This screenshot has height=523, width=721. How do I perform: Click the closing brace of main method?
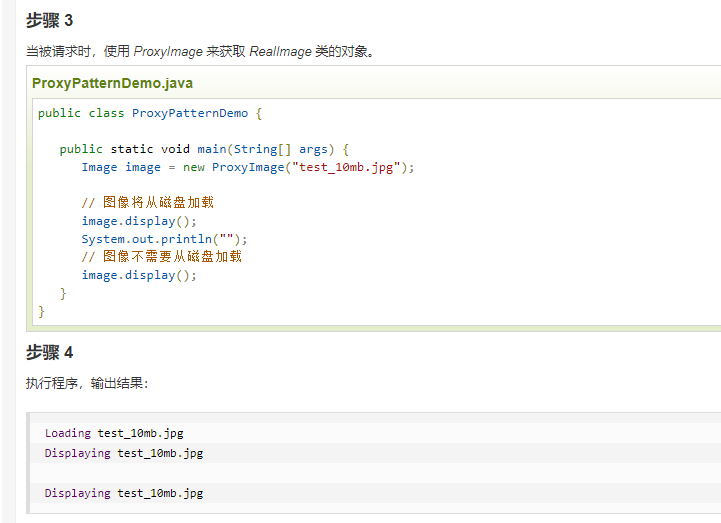click(63, 293)
